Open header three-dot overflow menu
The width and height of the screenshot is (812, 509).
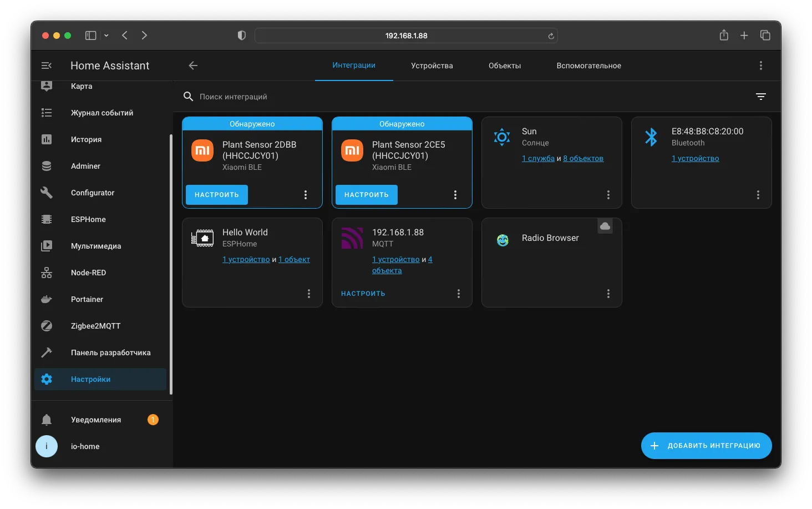(x=761, y=65)
